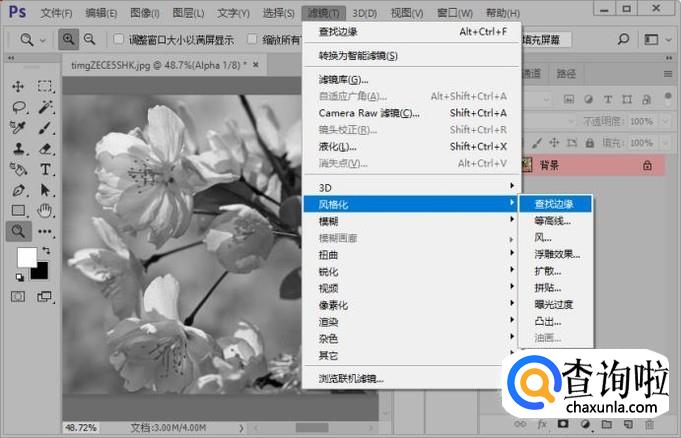The height and width of the screenshot is (438, 681).
Task: Click the white foreground color swatch
Action: coord(25,256)
